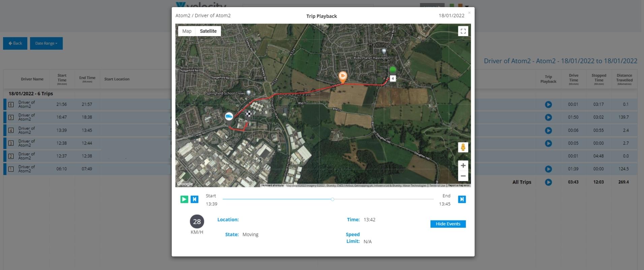Start trip playback with green play button

pyautogui.click(x=184, y=199)
